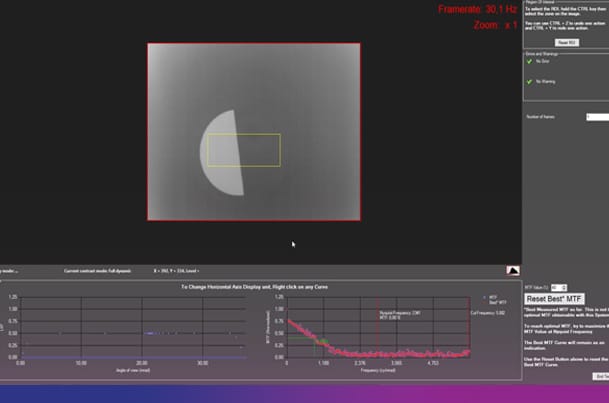Click the Zoom x 1 indicator

(496, 24)
